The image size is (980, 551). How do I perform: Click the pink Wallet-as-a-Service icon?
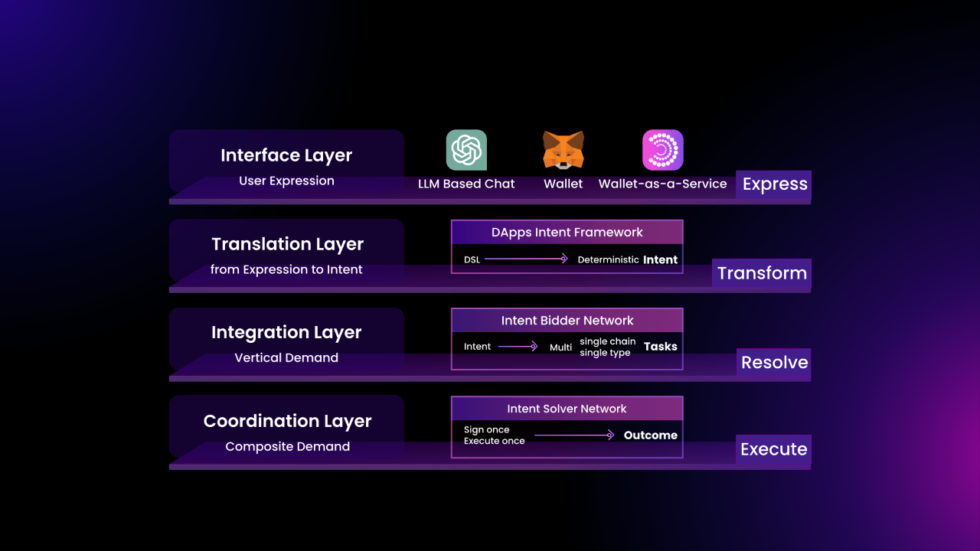pos(662,150)
